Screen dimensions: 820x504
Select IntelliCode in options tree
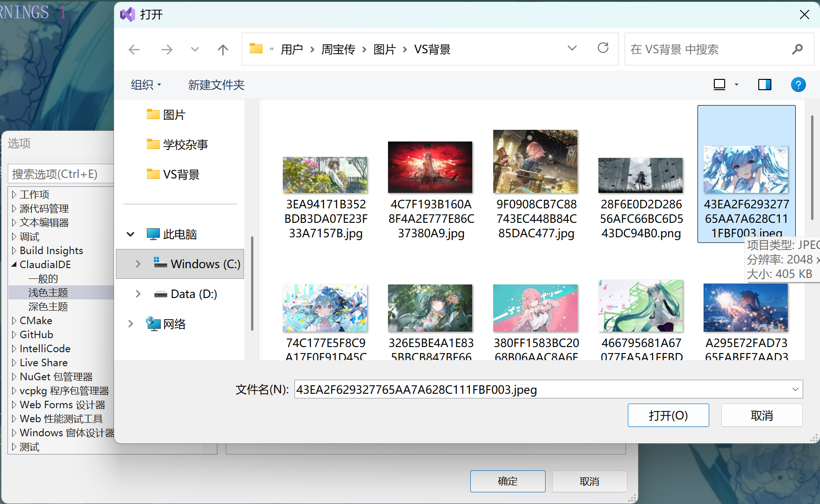coord(45,348)
